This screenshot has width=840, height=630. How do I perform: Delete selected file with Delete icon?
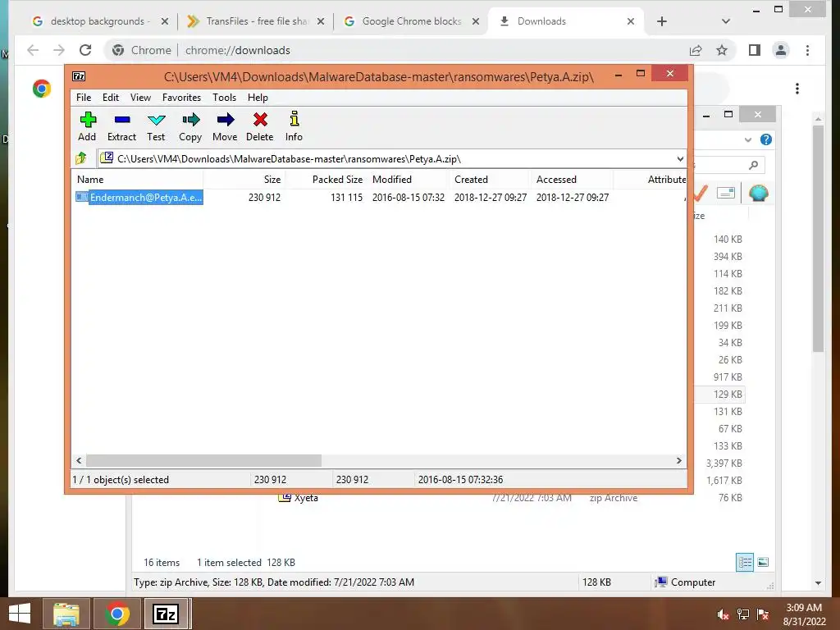point(260,126)
